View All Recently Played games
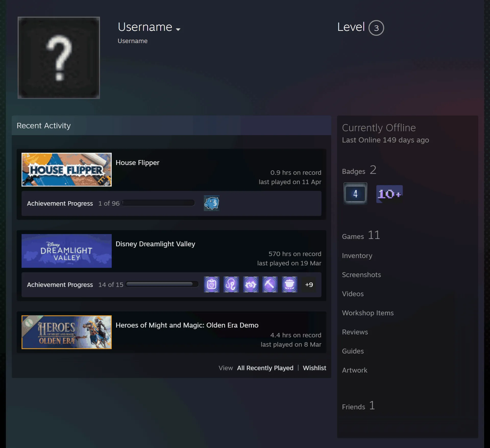The height and width of the screenshot is (448, 490). [x=265, y=368]
